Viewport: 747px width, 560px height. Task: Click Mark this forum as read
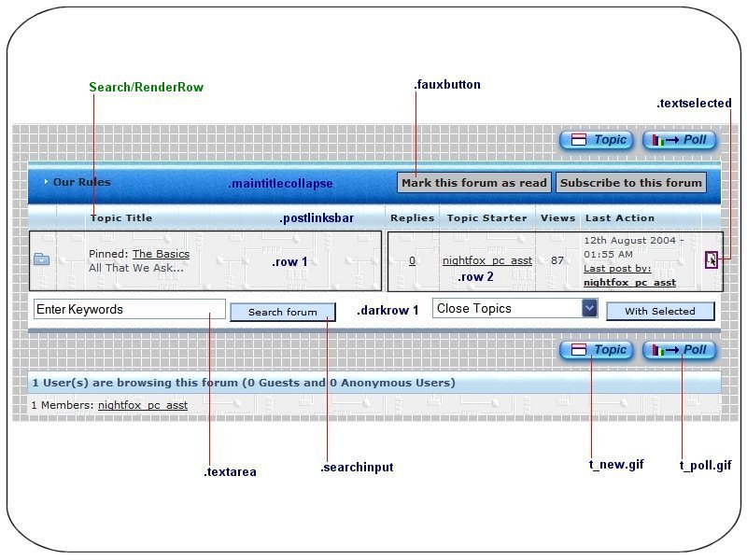pos(473,183)
